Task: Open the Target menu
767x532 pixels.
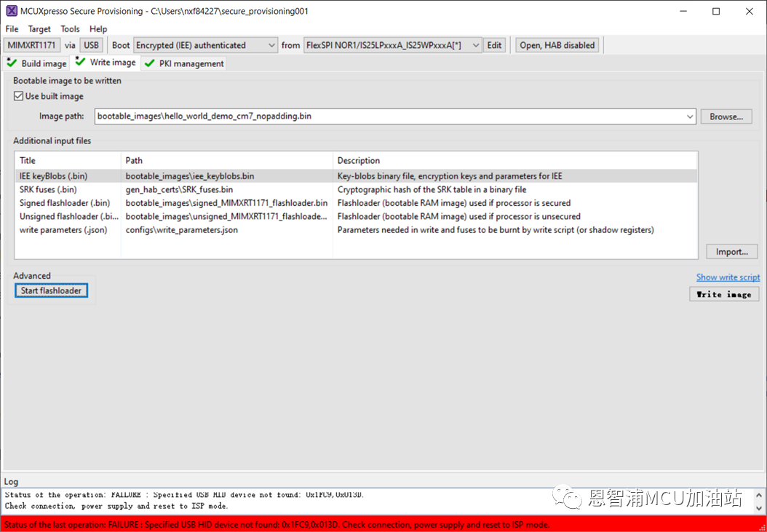Action: 39,29
